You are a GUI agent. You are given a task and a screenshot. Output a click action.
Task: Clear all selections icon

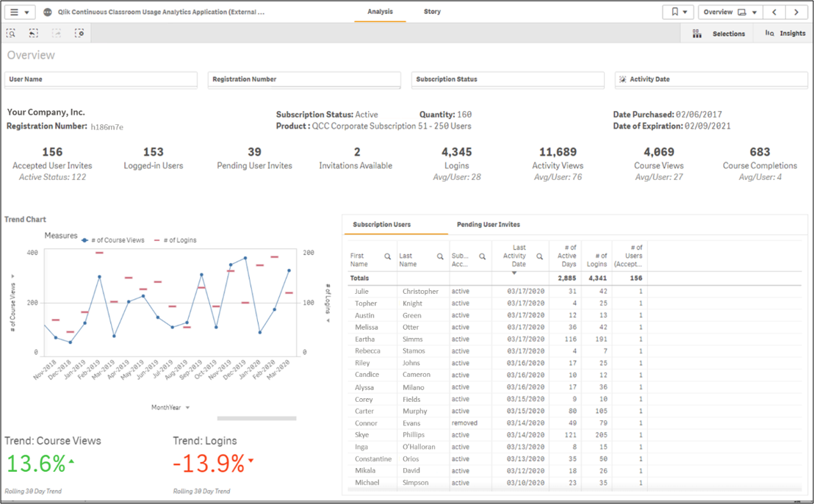(79, 33)
